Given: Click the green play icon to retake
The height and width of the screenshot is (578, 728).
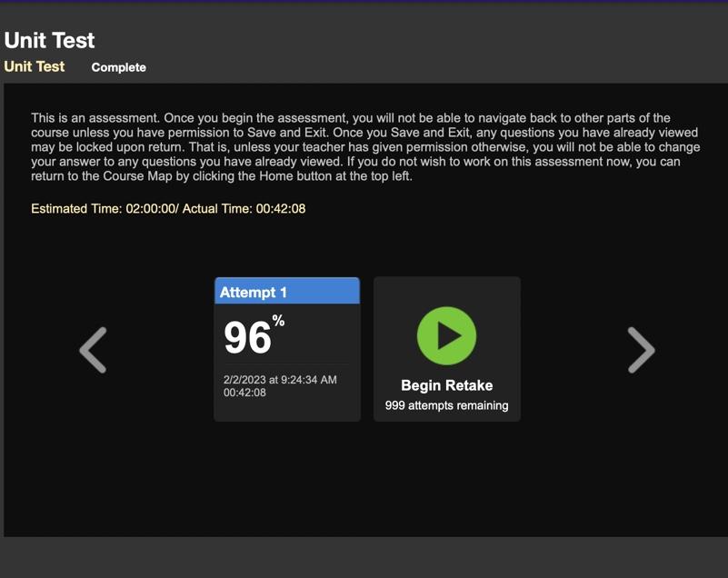Looking at the screenshot, I should pos(446,335).
